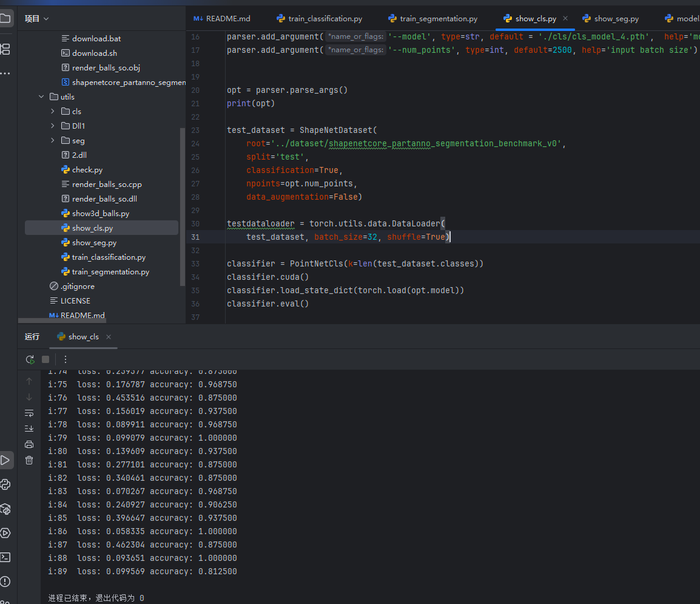Toggle scroll to end of console output
Viewport: 700px width, 604px height.
pyautogui.click(x=29, y=429)
